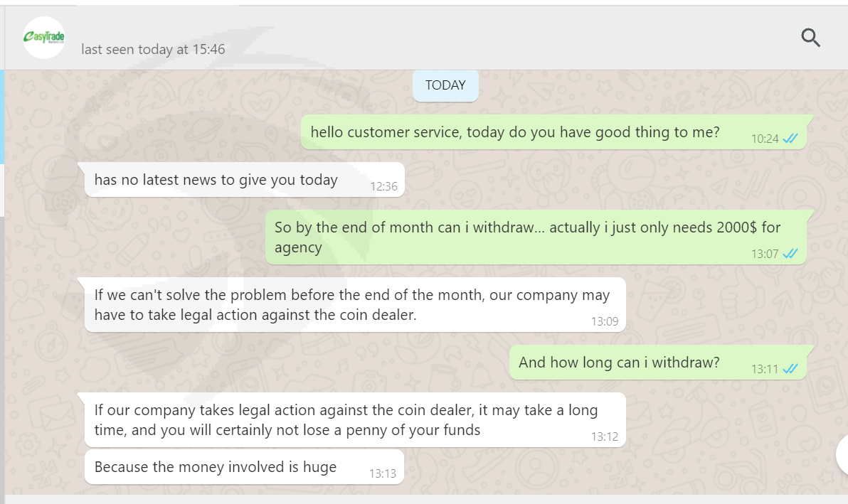Select the "And how long can i withdraw?" bubble
This screenshot has height=504, width=848.
[x=619, y=363]
